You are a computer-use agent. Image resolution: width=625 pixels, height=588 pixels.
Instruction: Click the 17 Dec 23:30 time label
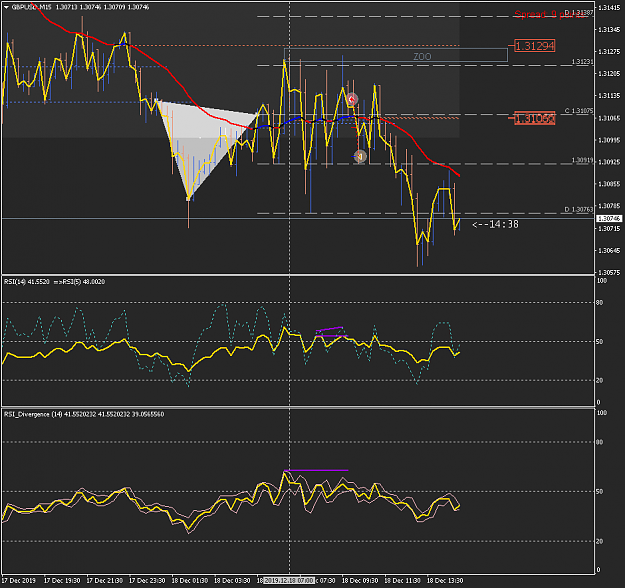click(x=147, y=580)
